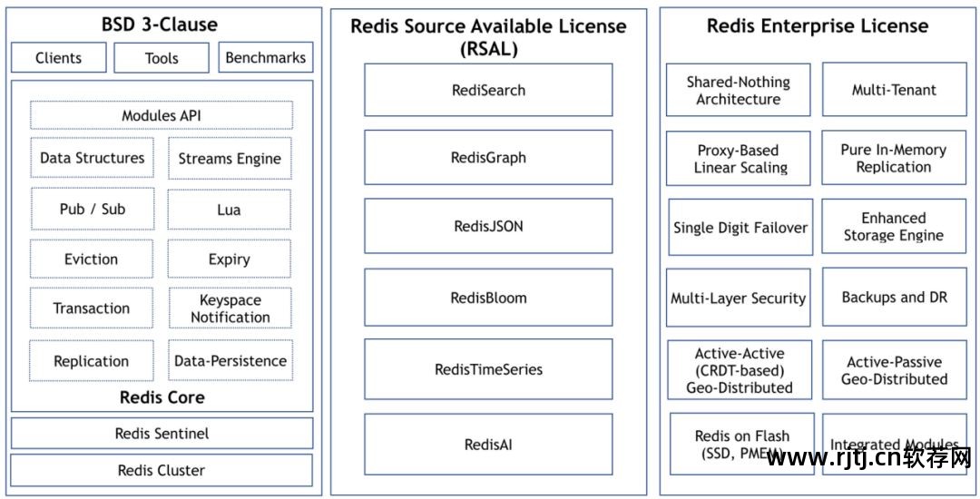Click the Redis Cluster box
This screenshot has height=499, width=980.
point(162,470)
